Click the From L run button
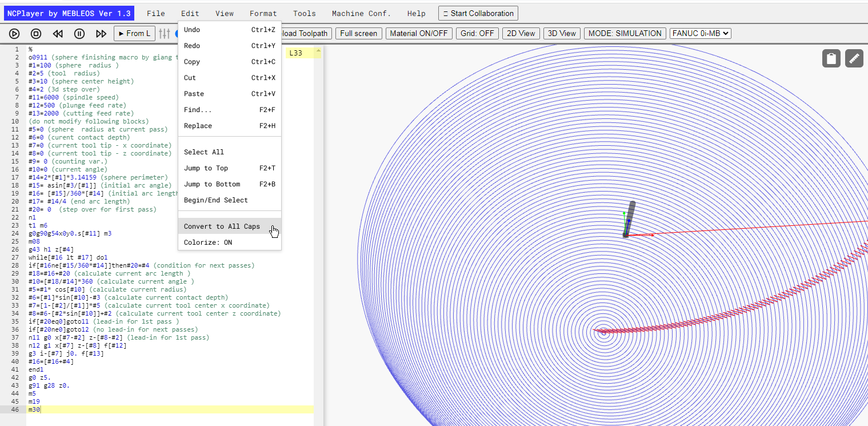 pyautogui.click(x=135, y=34)
